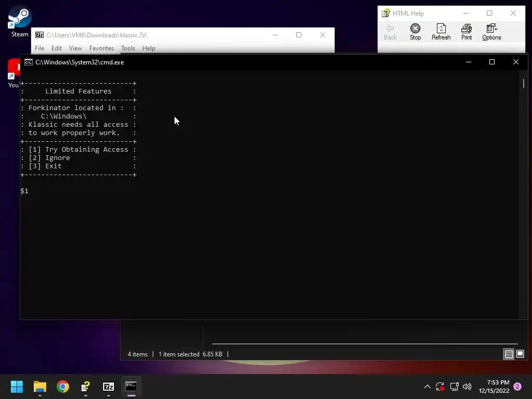Maximize the 7-Zip klassic.7z window
Screen dimensions: 532x399
pyautogui.click(x=299, y=35)
